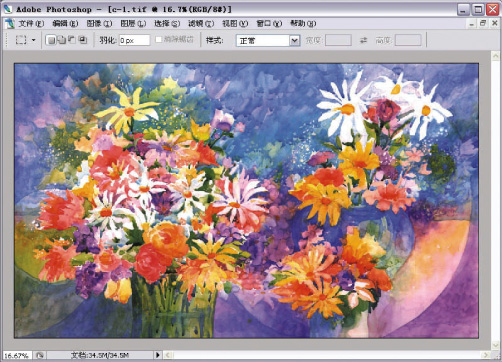The width and height of the screenshot is (502, 362).
Task: Open the status bar info options arrow
Action: tap(158, 355)
